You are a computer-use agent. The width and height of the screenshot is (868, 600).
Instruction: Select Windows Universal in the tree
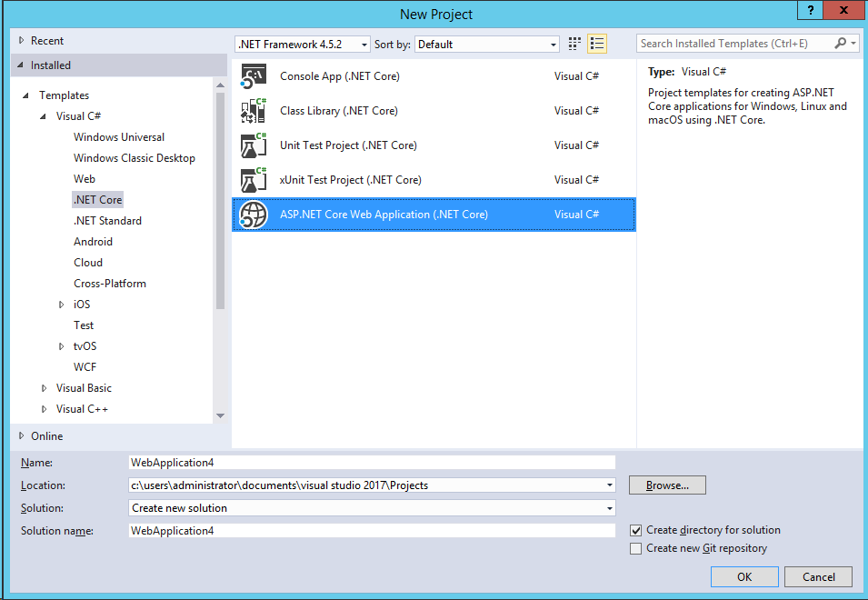(119, 137)
